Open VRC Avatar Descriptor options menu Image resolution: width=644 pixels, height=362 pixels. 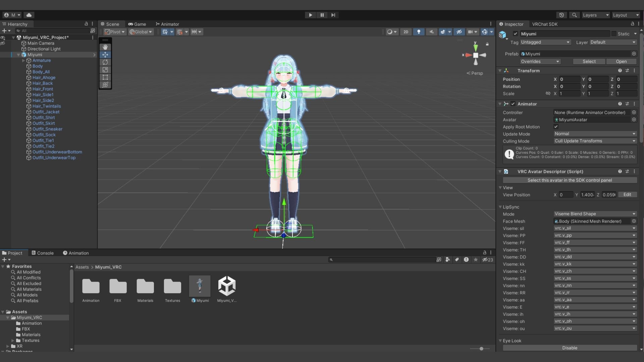[x=634, y=172]
